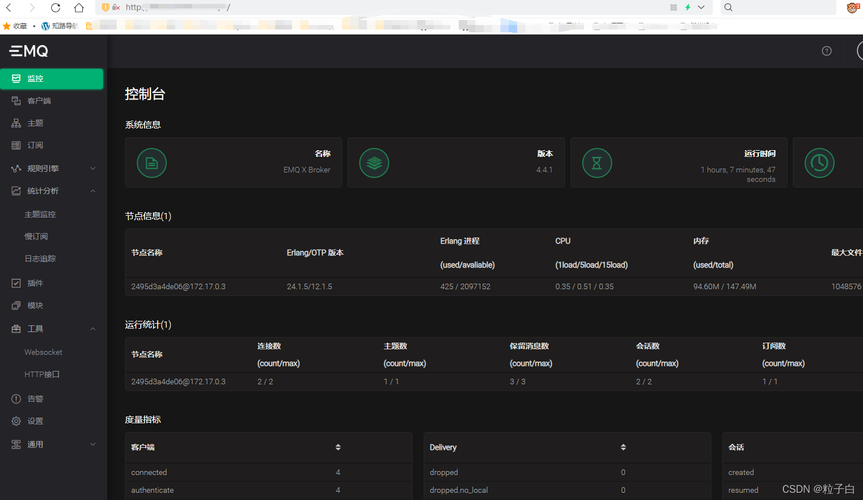Click the Erlang/OTP value 24.1.5/12.1.5
The width and height of the screenshot is (863, 500).
click(309, 286)
